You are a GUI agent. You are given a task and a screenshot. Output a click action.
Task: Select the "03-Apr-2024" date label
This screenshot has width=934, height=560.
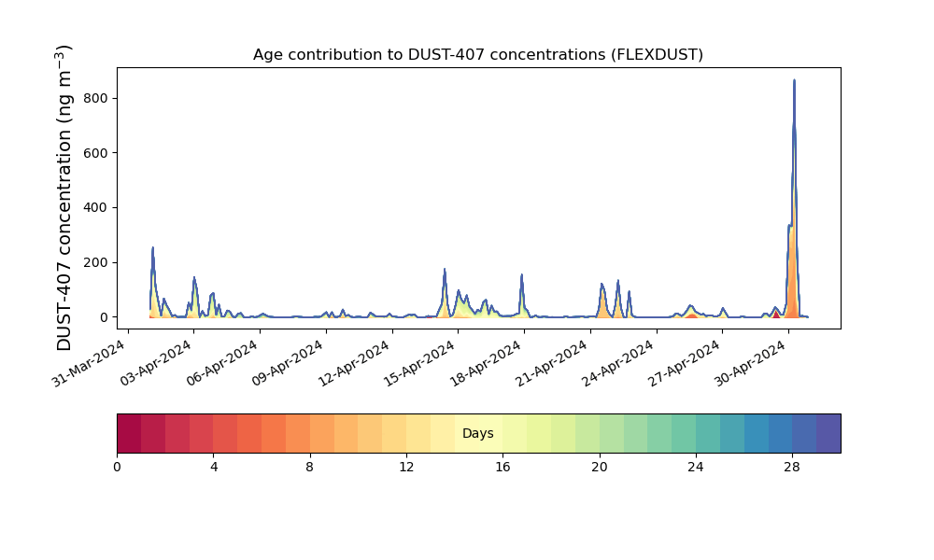[x=156, y=363]
